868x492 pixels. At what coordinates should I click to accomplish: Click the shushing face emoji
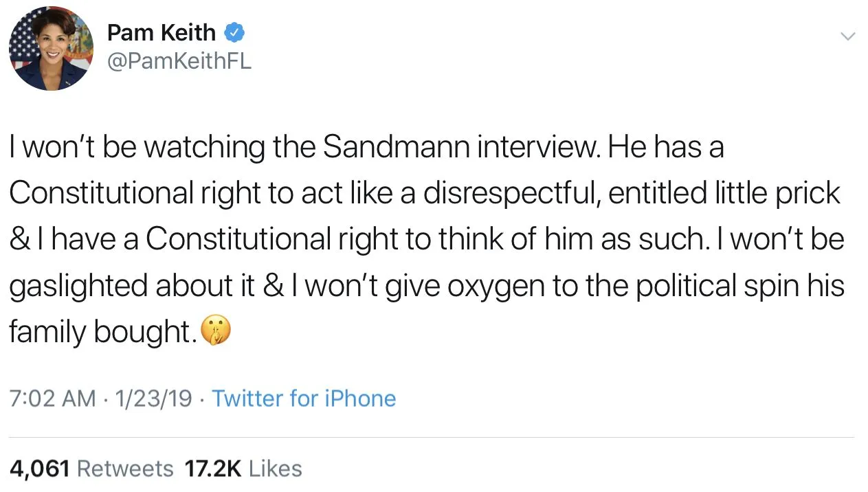215,332
